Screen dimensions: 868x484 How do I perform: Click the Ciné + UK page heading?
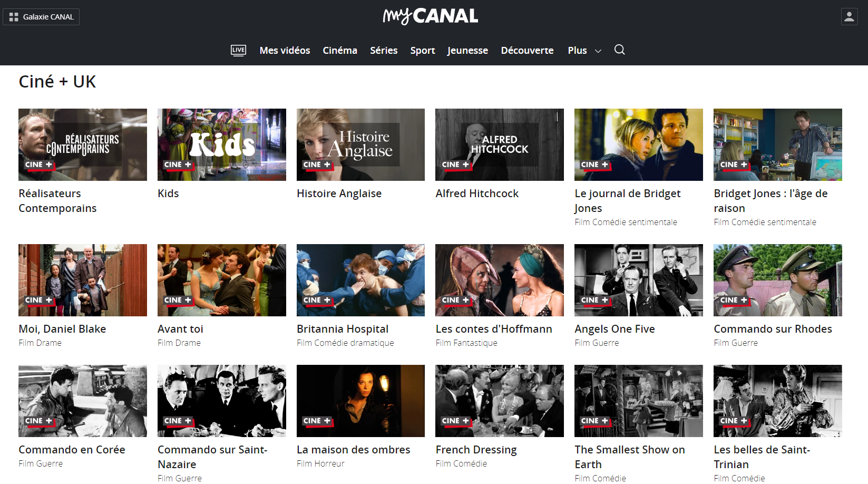click(x=57, y=82)
